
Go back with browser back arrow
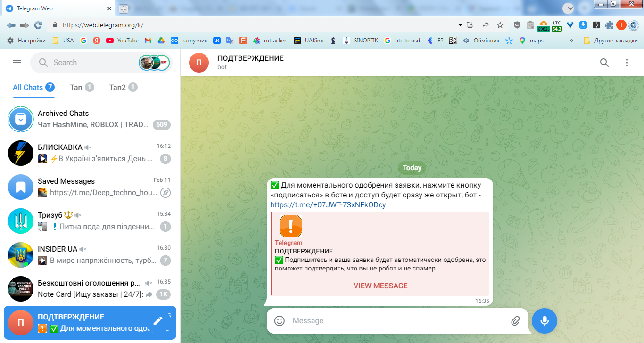[11, 25]
